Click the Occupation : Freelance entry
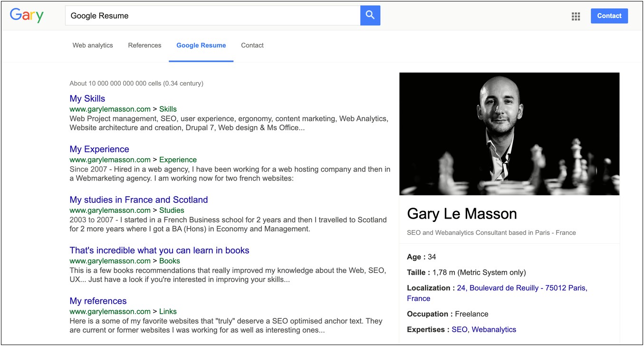This screenshot has width=644, height=346. 448,314
